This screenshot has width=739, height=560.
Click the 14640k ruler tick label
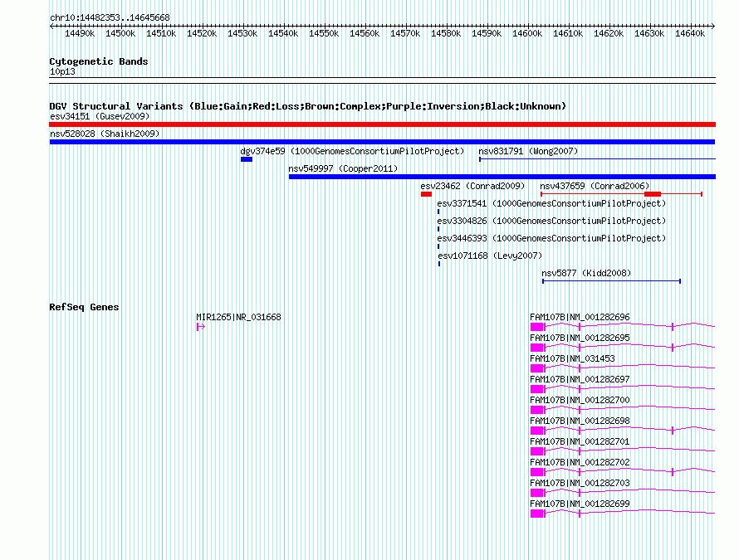tap(690, 33)
